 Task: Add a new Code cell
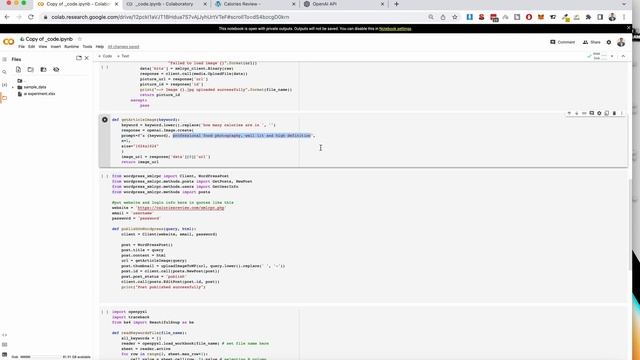point(105,56)
